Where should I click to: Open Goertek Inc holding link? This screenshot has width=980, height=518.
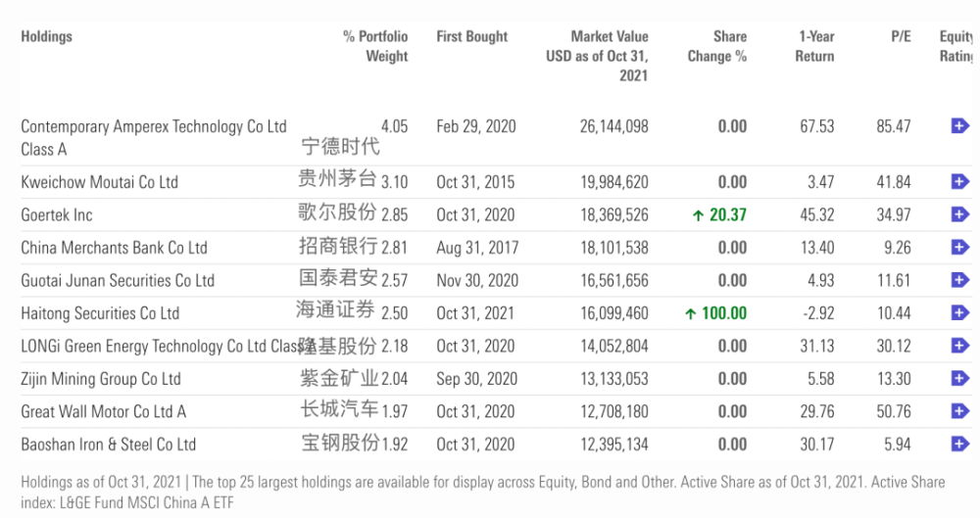[x=56, y=215]
